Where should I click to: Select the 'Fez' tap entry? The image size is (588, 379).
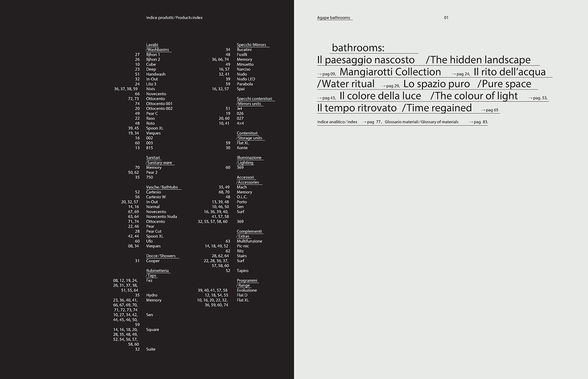[149, 281]
